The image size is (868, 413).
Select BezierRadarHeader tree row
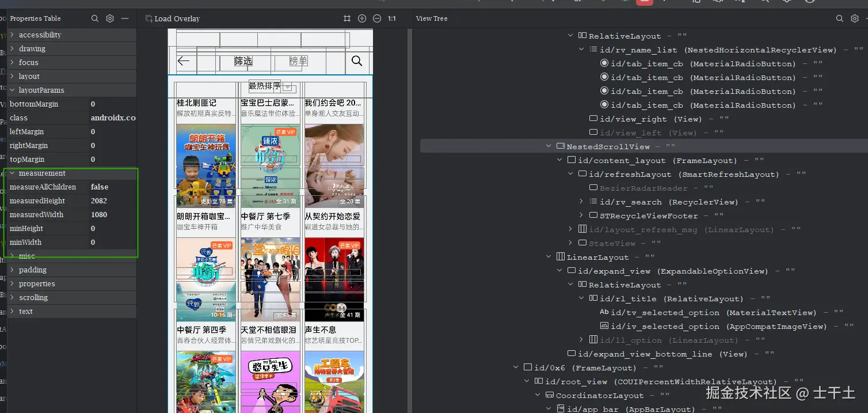click(x=644, y=188)
